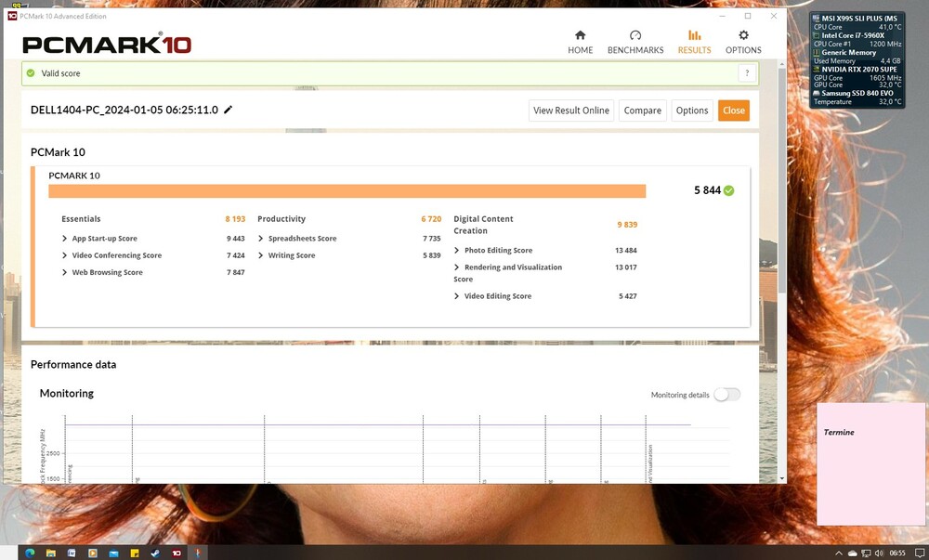Image resolution: width=929 pixels, height=560 pixels.
Task: Switch to the RESULTS tab
Action: 694,43
